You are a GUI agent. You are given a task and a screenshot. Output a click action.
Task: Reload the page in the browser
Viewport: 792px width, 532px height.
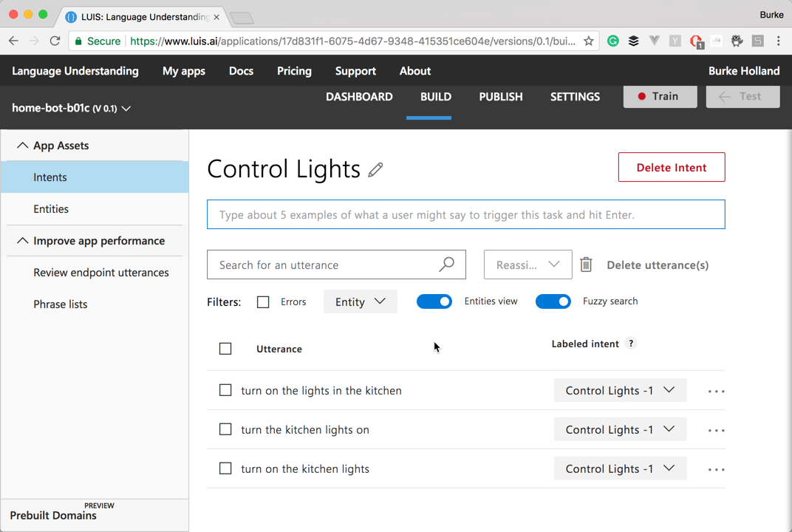(55, 41)
